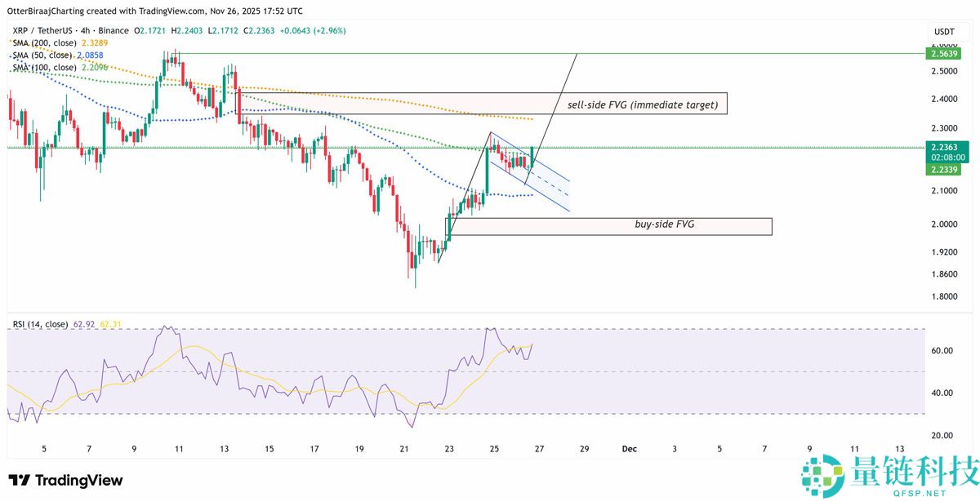
Task: Open the USDT currency selector
Action: tap(943, 31)
